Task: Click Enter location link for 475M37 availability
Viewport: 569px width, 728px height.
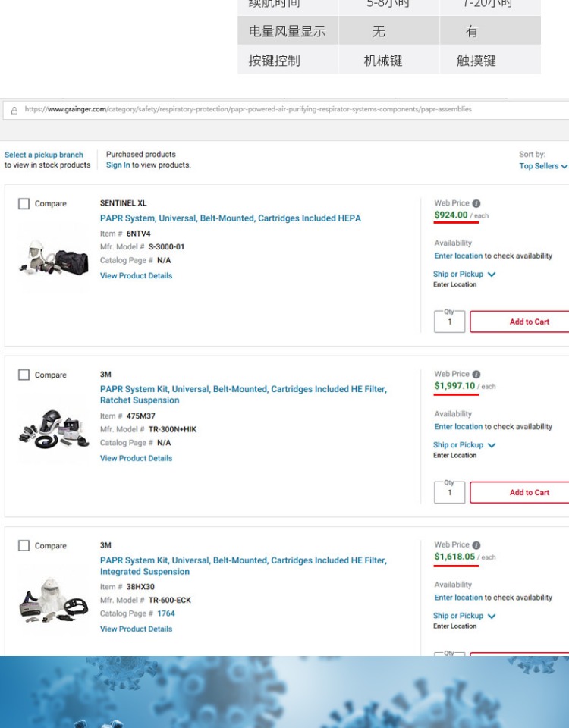Action: tap(458, 427)
